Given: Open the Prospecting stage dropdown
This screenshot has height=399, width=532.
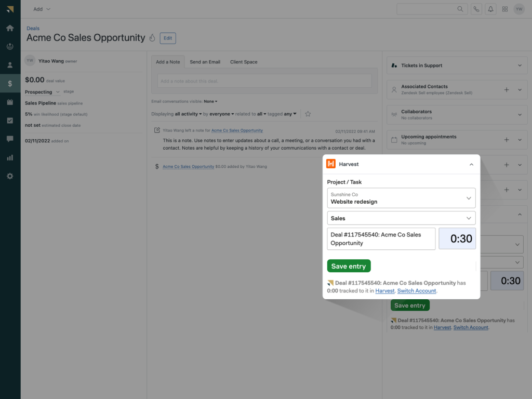Looking at the screenshot, I should tap(42, 92).
